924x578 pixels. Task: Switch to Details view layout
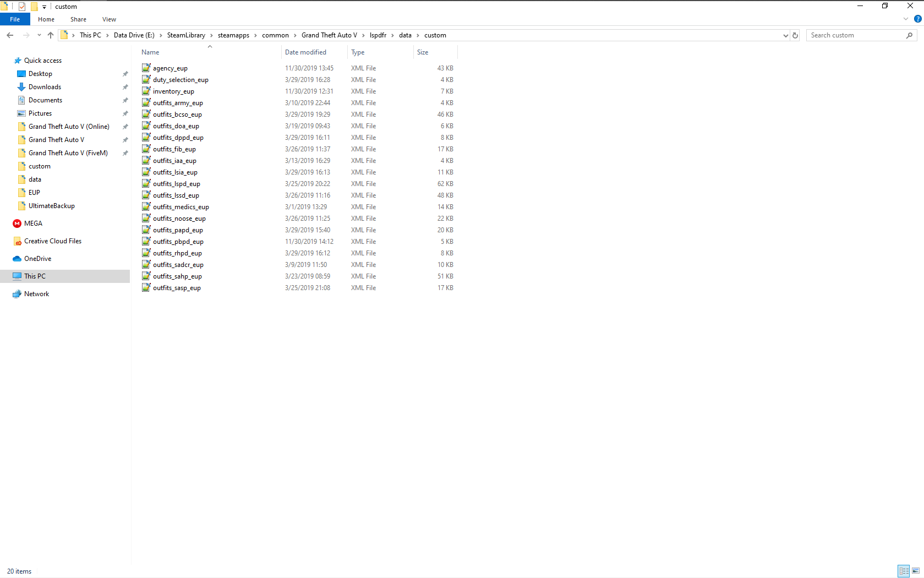(x=904, y=571)
